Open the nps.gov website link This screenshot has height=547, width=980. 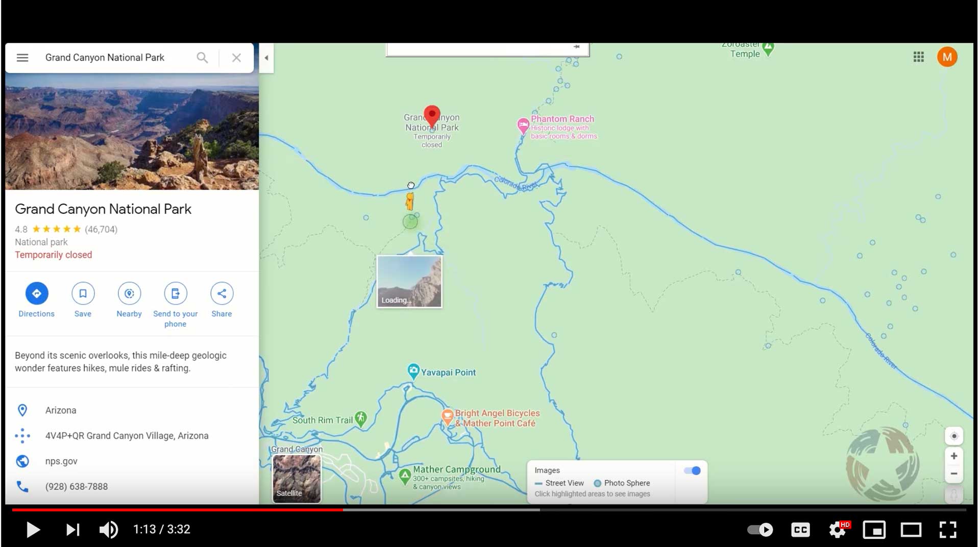tap(61, 461)
